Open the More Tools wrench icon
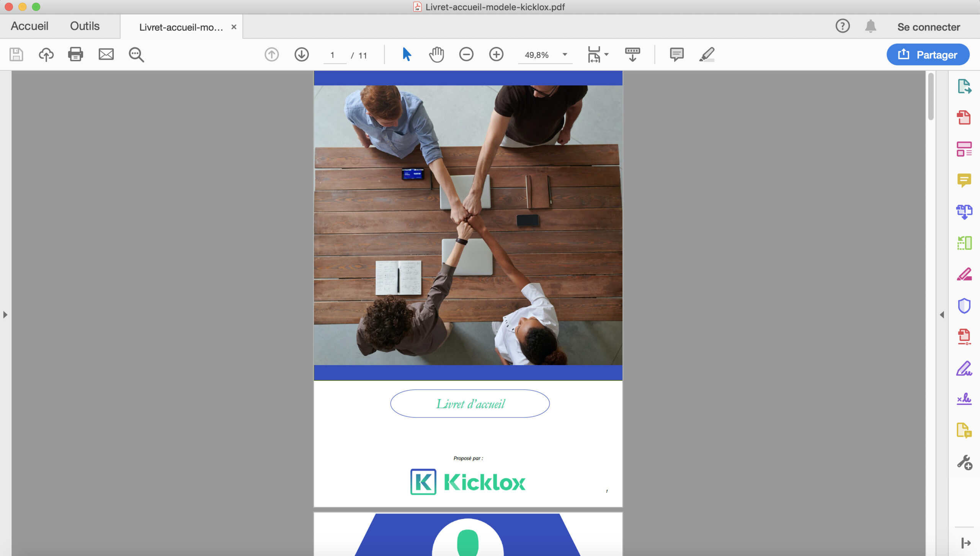The height and width of the screenshot is (556, 980). 965,462
